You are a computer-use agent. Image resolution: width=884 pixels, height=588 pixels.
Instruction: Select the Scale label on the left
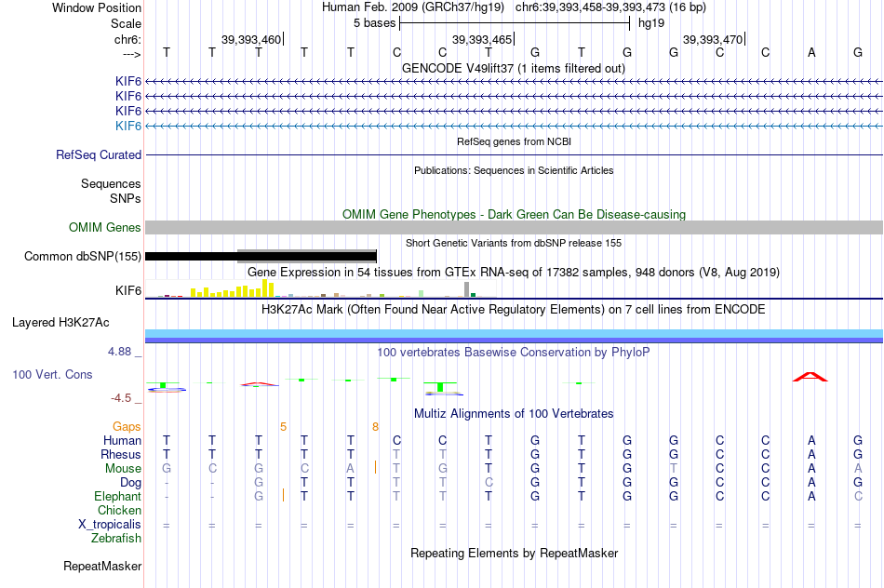pyautogui.click(x=126, y=23)
